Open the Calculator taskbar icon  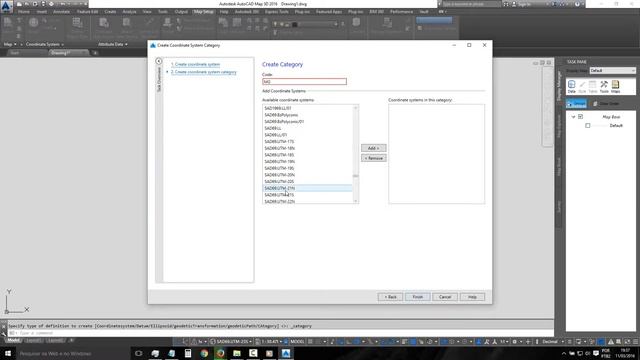coord(188,353)
